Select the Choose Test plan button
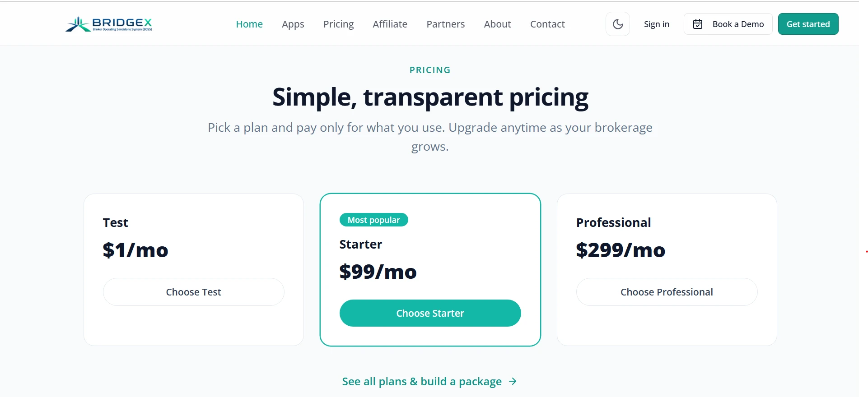The image size is (868, 397). (x=194, y=292)
